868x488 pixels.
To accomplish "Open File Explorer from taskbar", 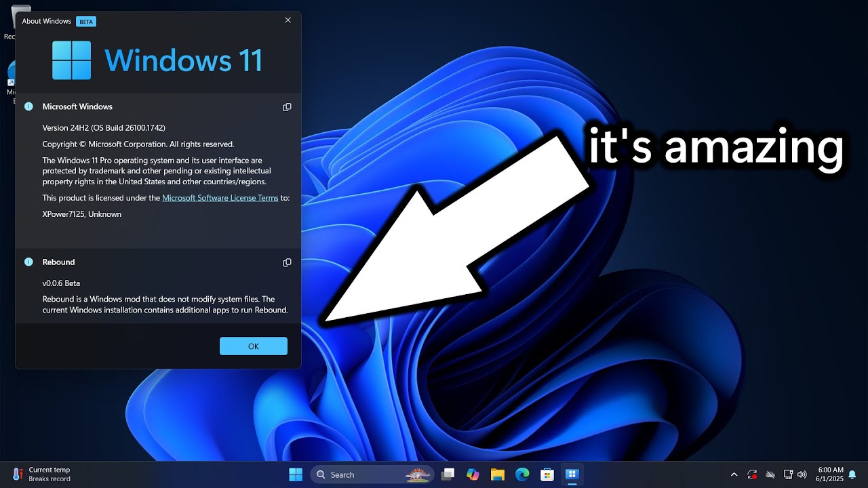I will coord(498,474).
